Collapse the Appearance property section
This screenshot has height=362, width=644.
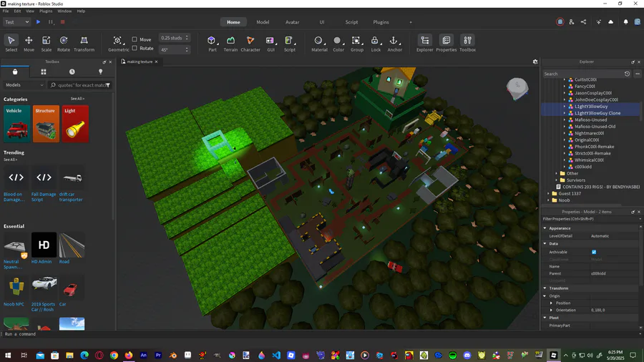click(545, 228)
